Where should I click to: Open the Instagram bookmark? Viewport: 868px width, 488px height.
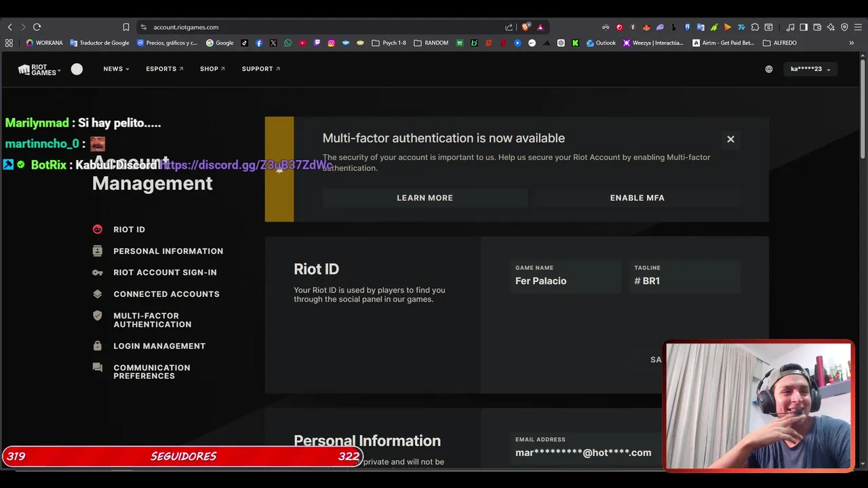(331, 43)
